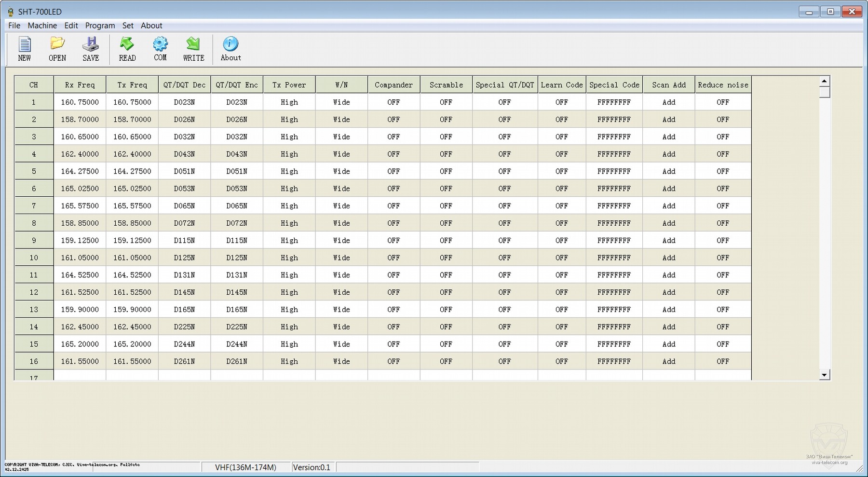Open the File menu

pyautogui.click(x=14, y=26)
